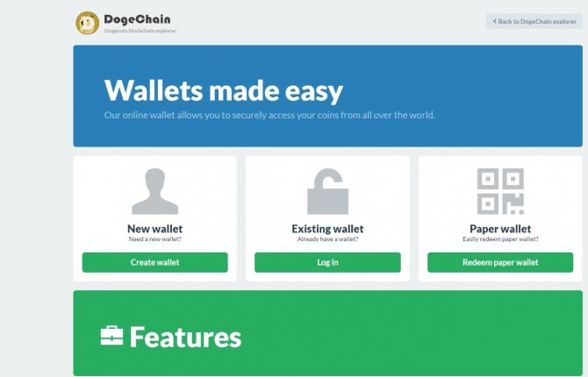Click the 'Already have a wallet?' caption
The image size is (588, 377).
tap(327, 239)
